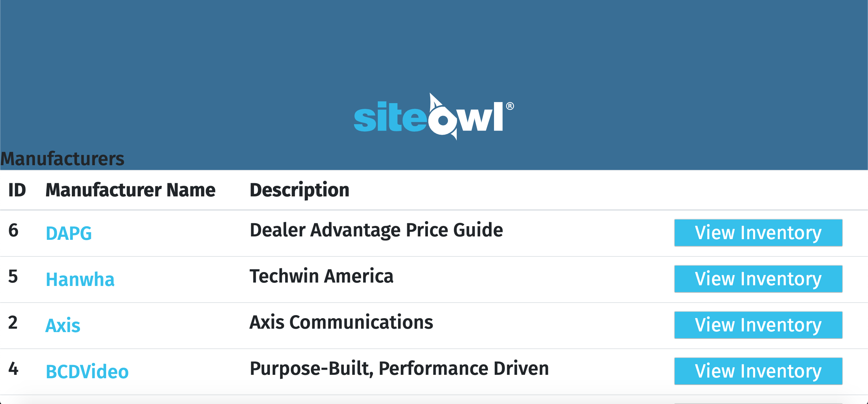868x404 pixels.
Task: Select the Dealer Advantage Price Guide description
Action: tap(376, 230)
